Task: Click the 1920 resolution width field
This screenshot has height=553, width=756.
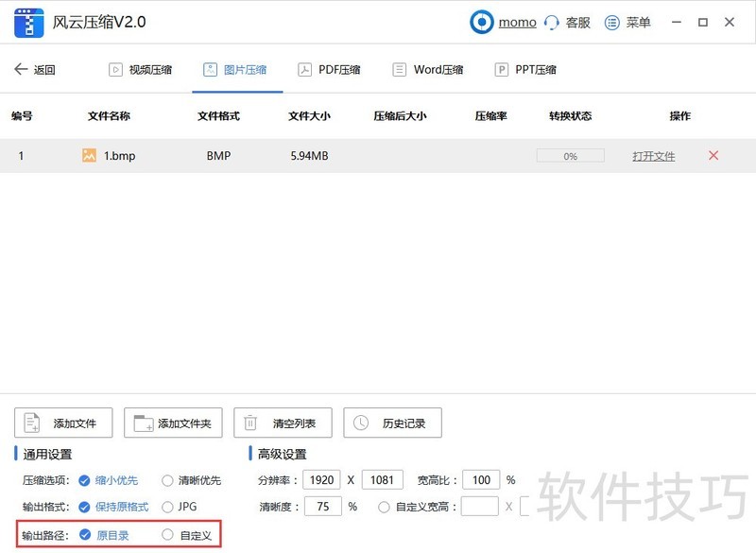Action: (x=321, y=480)
